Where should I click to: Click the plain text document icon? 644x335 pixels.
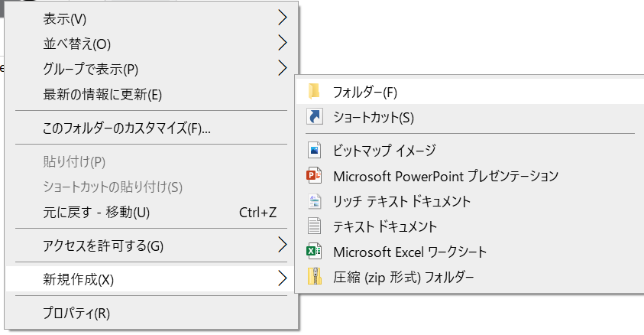(x=314, y=226)
